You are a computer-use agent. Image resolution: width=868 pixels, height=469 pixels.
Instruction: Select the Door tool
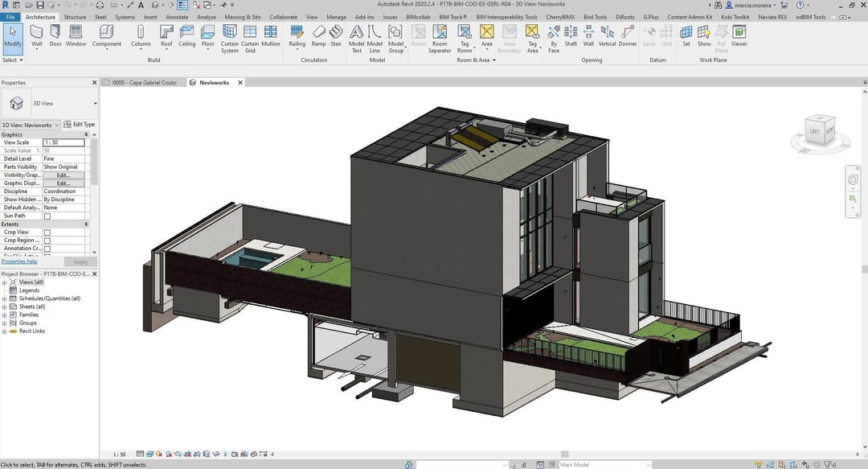click(55, 36)
